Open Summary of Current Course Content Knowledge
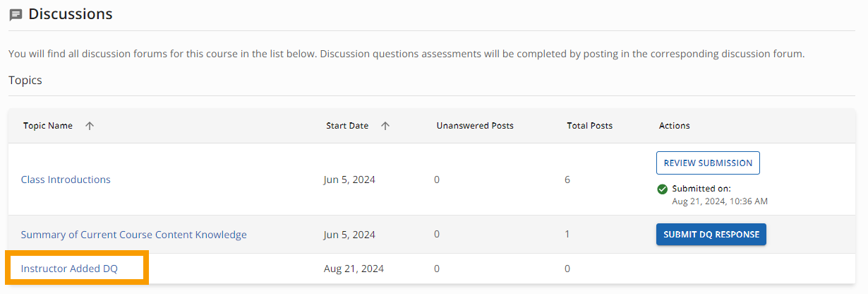868x294 pixels. click(x=134, y=235)
